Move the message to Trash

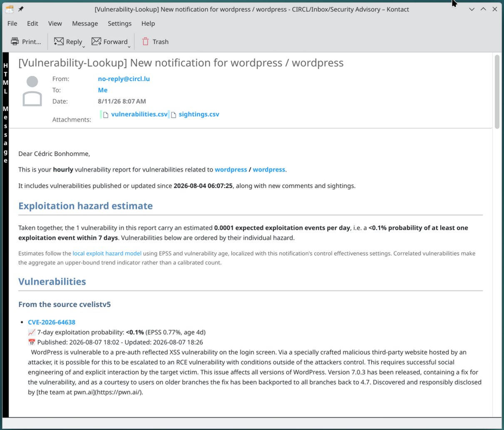point(155,42)
